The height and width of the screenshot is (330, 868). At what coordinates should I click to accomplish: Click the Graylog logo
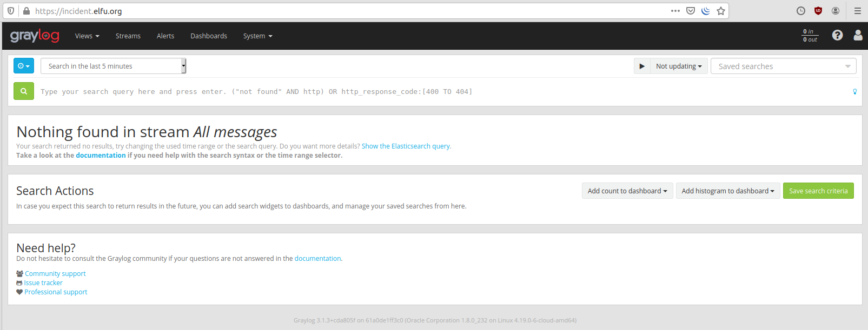tap(35, 36)
